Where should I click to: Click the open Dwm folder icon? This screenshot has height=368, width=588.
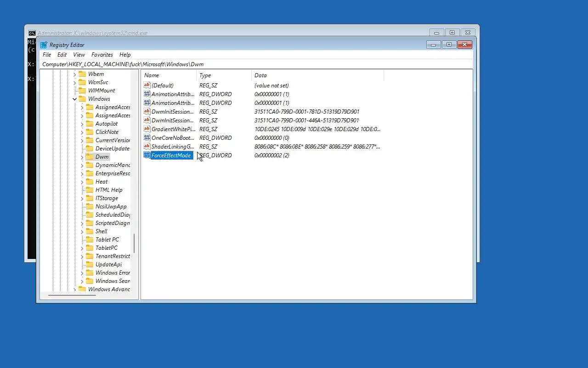(x=90, y=157)
